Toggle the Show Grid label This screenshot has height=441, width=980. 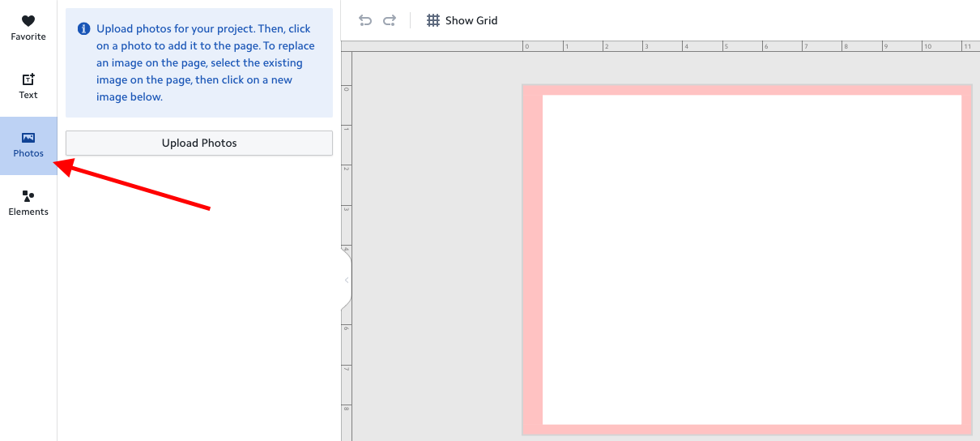[x=471, y=20]
